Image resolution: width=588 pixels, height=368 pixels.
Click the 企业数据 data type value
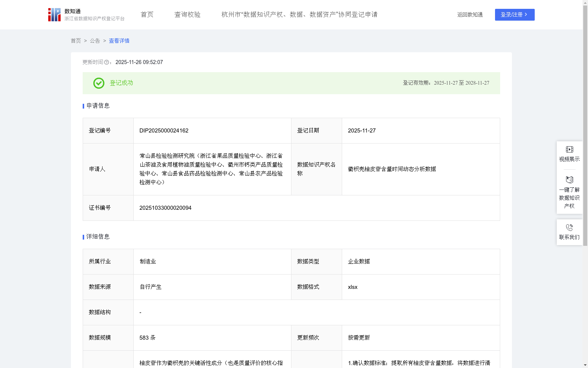(359, 262)
